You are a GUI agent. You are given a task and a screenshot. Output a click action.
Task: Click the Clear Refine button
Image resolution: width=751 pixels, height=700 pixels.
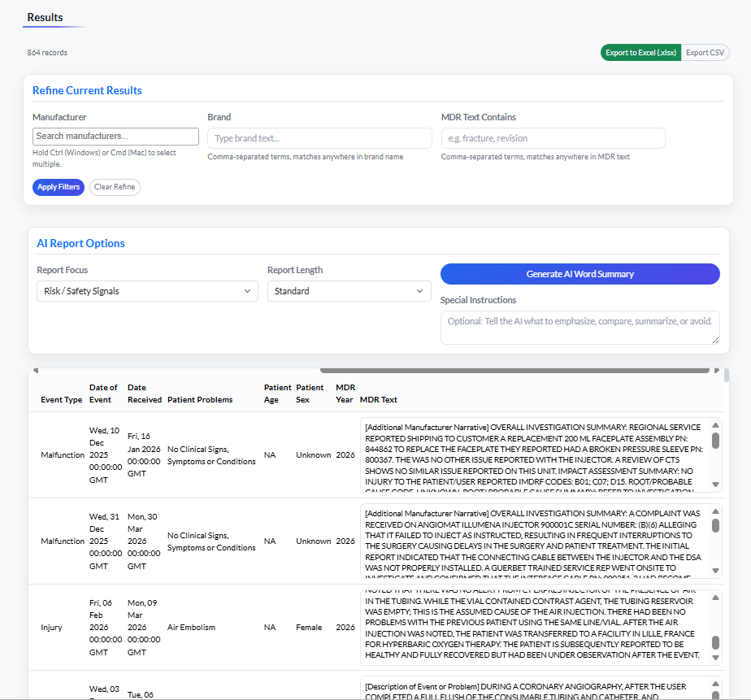coord(115,187)
